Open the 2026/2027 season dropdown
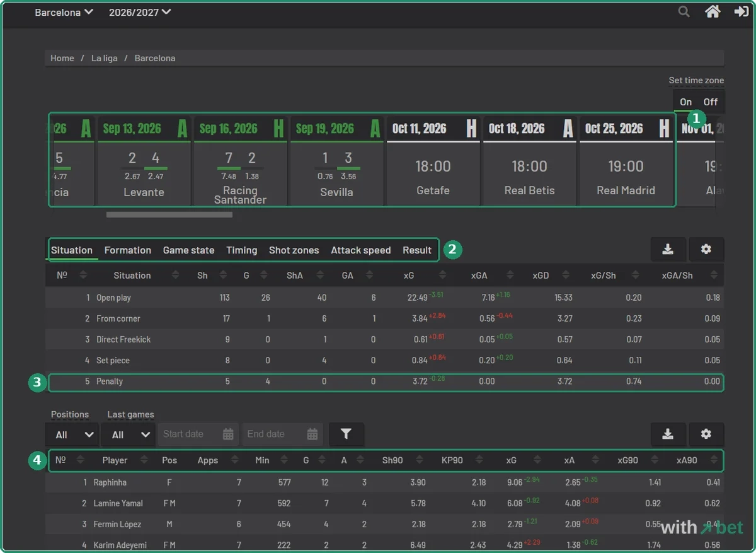This screenshot has height=553, width=756. tap(140, 12)
